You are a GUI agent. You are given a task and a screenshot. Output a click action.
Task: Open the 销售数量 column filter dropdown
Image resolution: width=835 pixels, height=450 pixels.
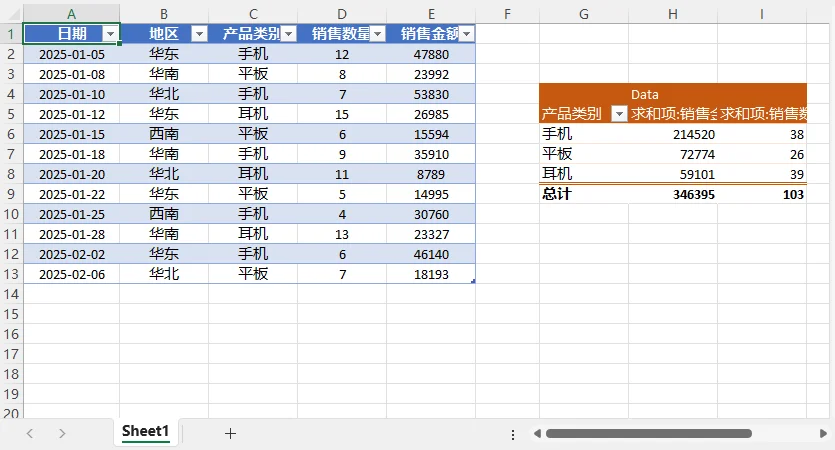pos(378,34)
